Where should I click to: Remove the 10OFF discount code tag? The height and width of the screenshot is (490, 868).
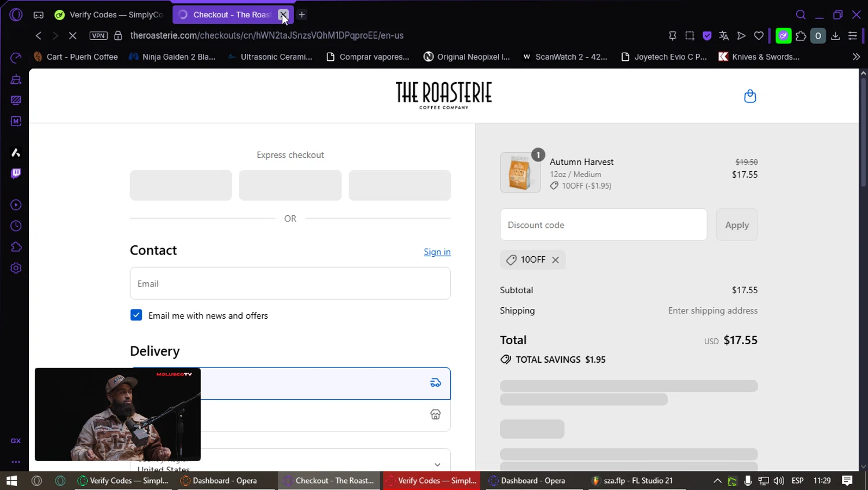point(556,260)
